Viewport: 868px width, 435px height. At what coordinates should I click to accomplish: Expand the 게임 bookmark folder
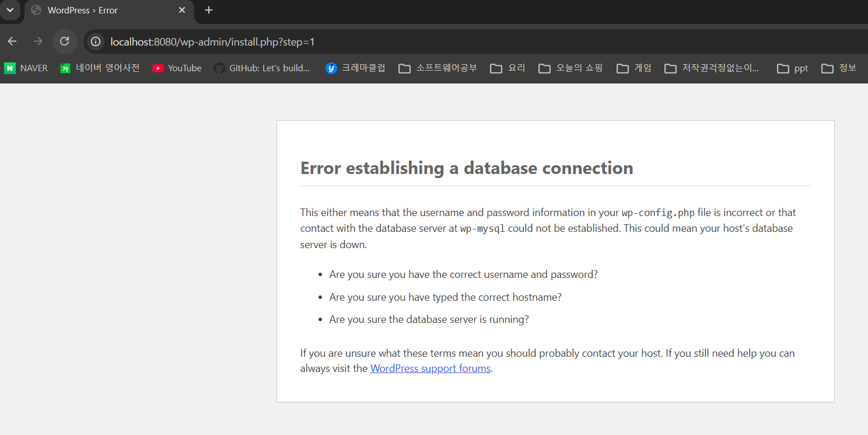tap(635, 68)
